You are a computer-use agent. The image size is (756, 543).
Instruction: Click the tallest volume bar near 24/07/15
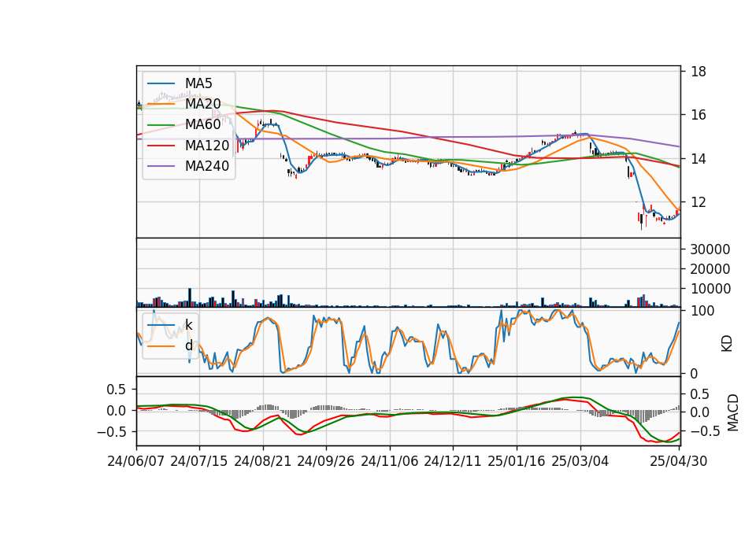click(190, 297)
